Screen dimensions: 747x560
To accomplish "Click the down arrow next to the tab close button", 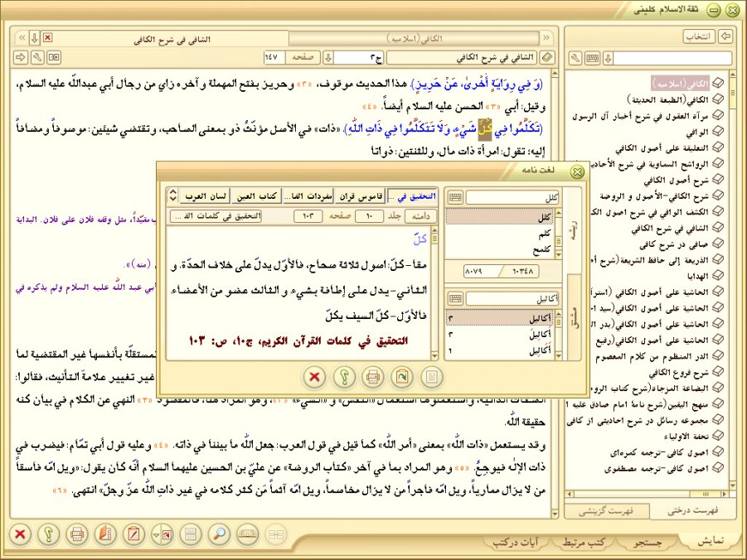I will pos(35,38).
